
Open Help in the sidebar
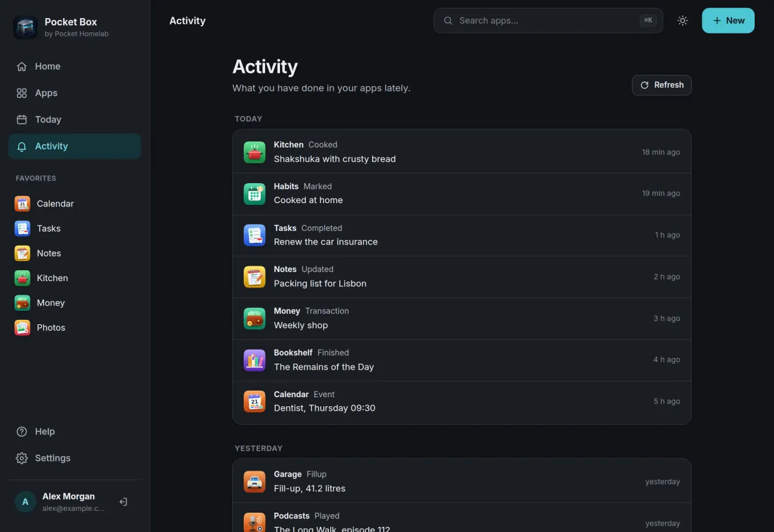point(75,431)
